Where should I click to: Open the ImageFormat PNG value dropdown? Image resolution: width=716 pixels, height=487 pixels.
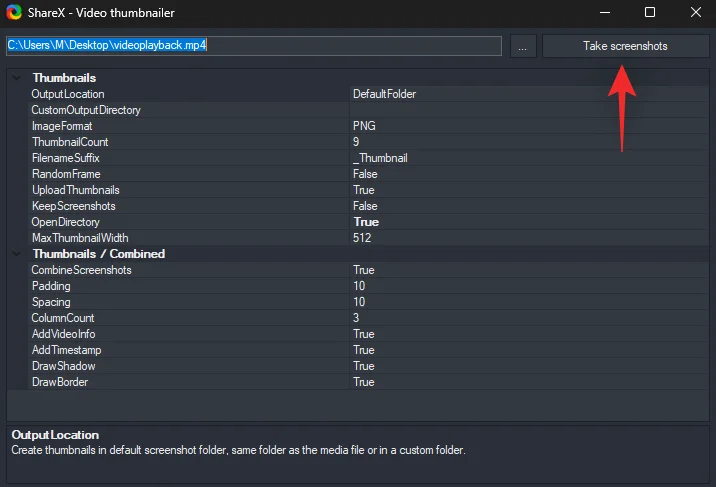coord(528,126)
